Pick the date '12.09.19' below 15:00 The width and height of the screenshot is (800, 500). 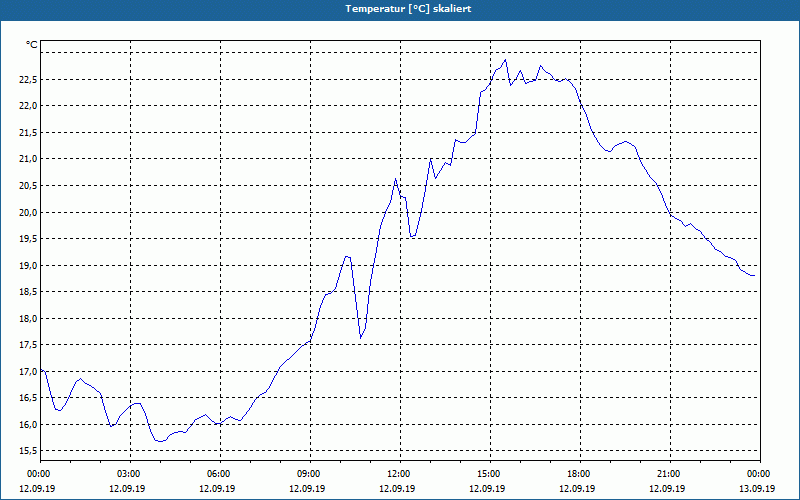[x=487, y=488]
